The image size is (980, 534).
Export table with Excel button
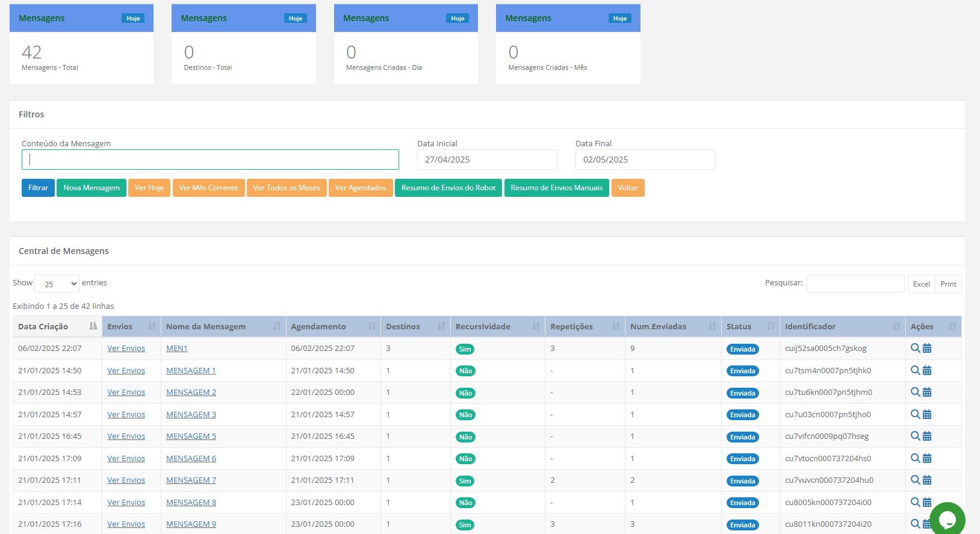[921, 284]
